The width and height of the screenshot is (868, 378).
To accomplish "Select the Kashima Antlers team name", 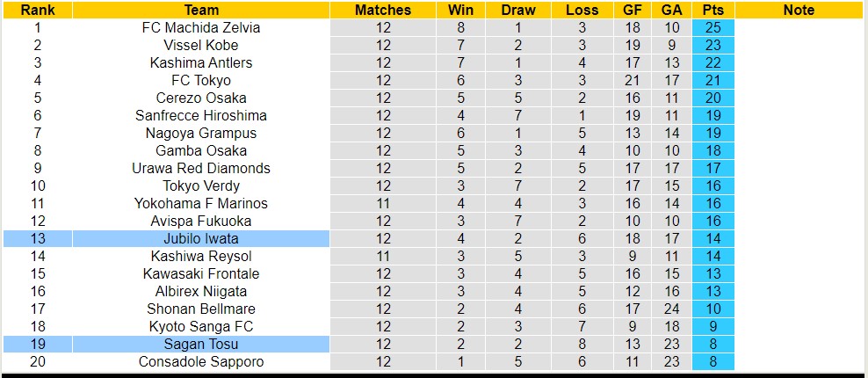I will tap(201, 62).
